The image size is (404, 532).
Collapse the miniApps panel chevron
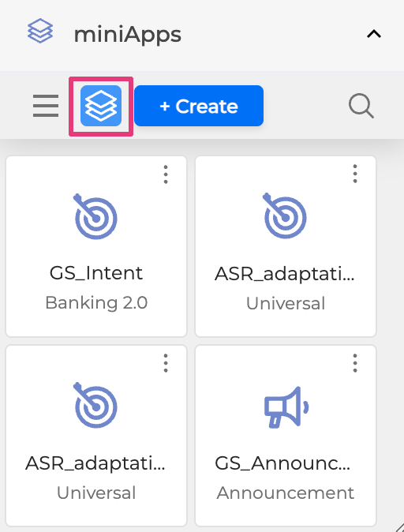point(374,34)
